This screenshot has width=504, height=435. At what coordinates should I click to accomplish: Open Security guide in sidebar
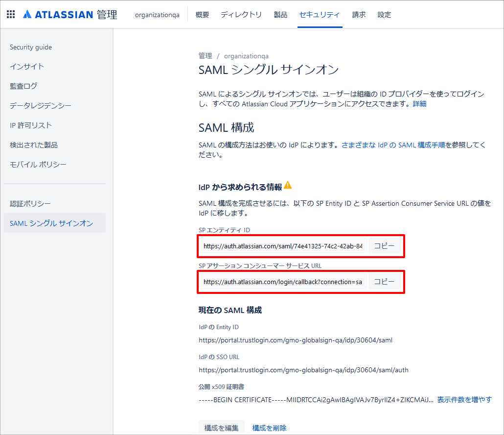(31, 48)
